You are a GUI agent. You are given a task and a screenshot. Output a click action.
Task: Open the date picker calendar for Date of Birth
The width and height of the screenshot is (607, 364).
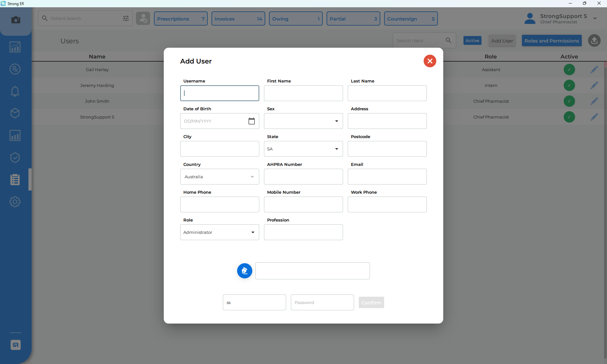pyautogui.click(x=252, y=121)
